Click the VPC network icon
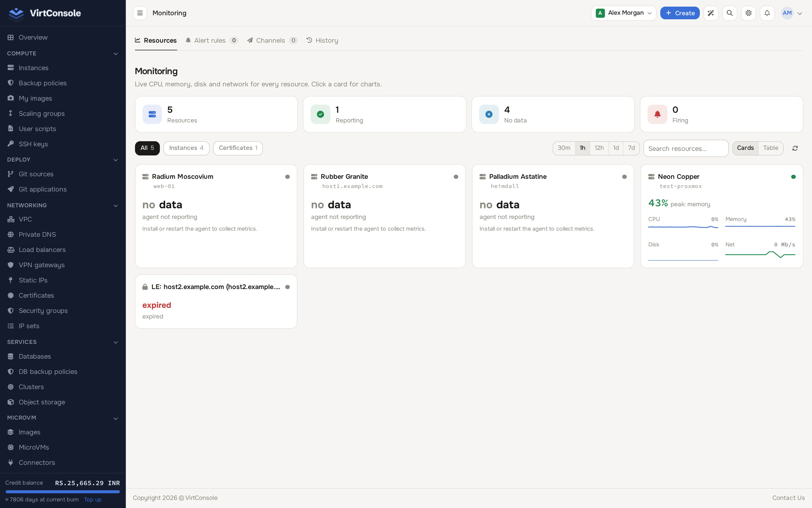Image resolution: width=812 pixels, height=508 pixels. (x=11, y=219)
